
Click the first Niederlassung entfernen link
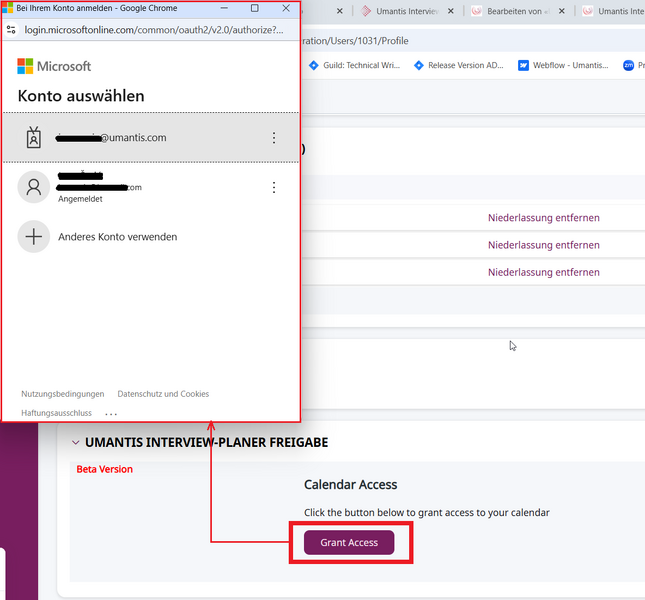[543, 218]
